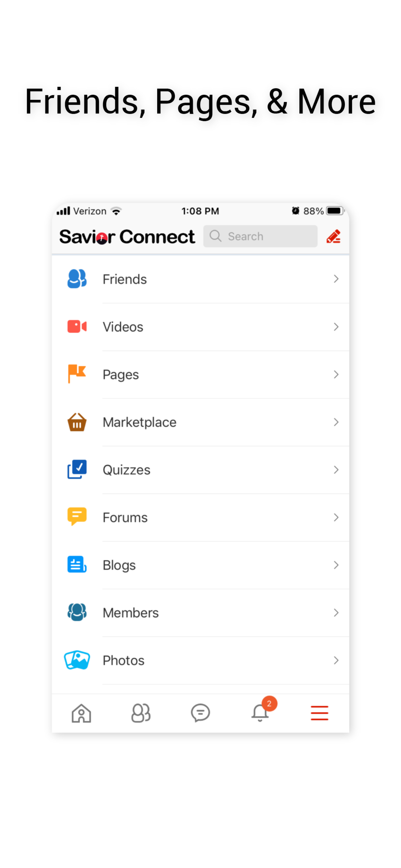Image resolution: width=401 pixels, height=868 pixels.
Task: Expand the Members row chevron
Action: [x=336, y=613]
